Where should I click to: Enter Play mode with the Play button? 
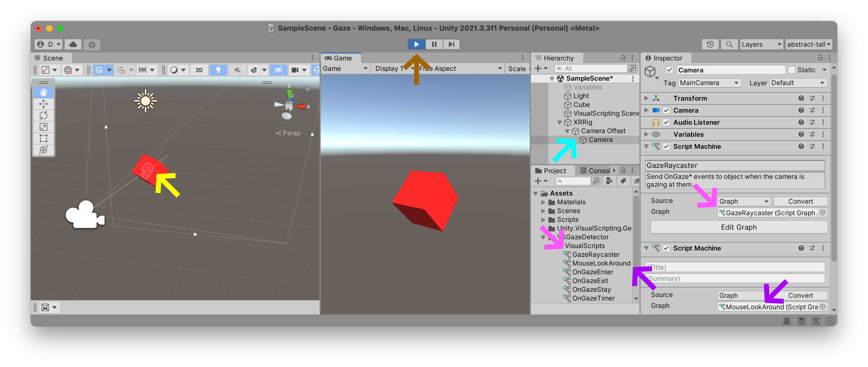(x=416, y=44)
